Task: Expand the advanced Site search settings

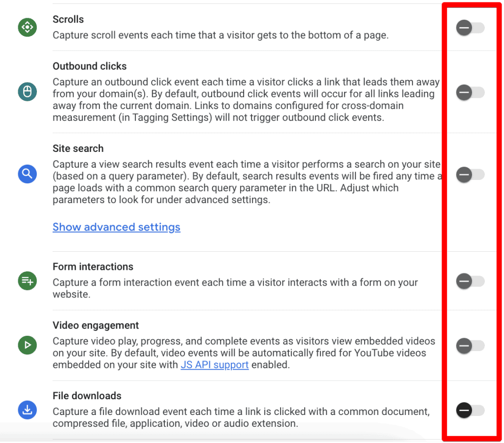Action: click(x=116, y=227)
